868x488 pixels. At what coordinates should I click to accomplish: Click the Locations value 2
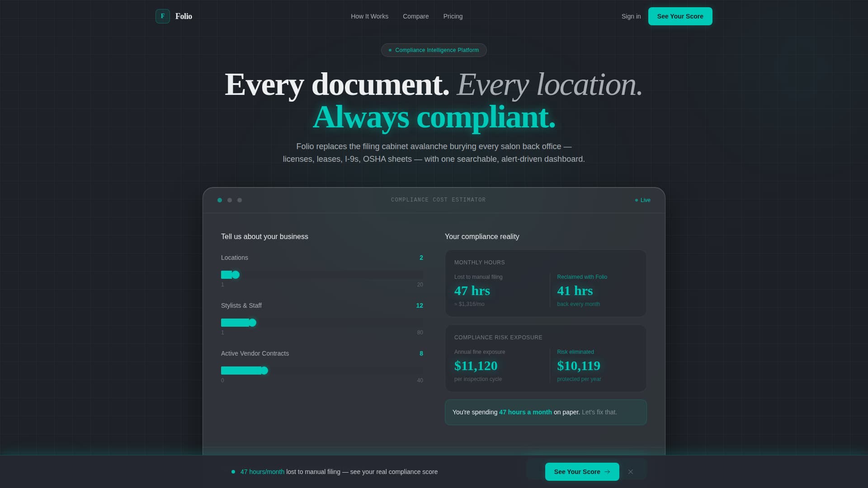(421, 258)
